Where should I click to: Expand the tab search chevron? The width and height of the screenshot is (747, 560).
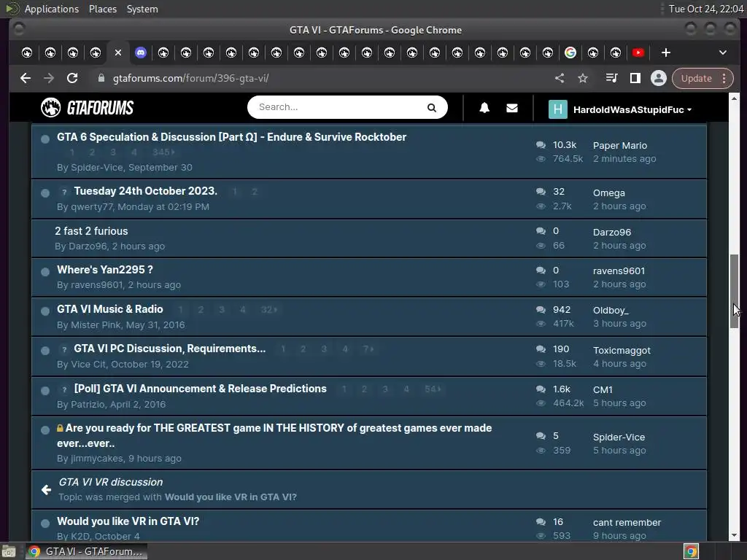723,52
